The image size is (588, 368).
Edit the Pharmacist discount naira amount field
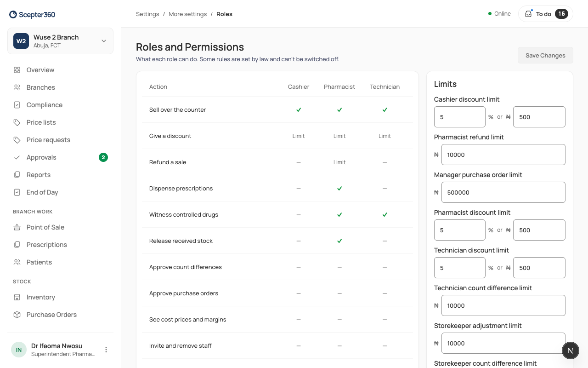(x=539, y=230)
